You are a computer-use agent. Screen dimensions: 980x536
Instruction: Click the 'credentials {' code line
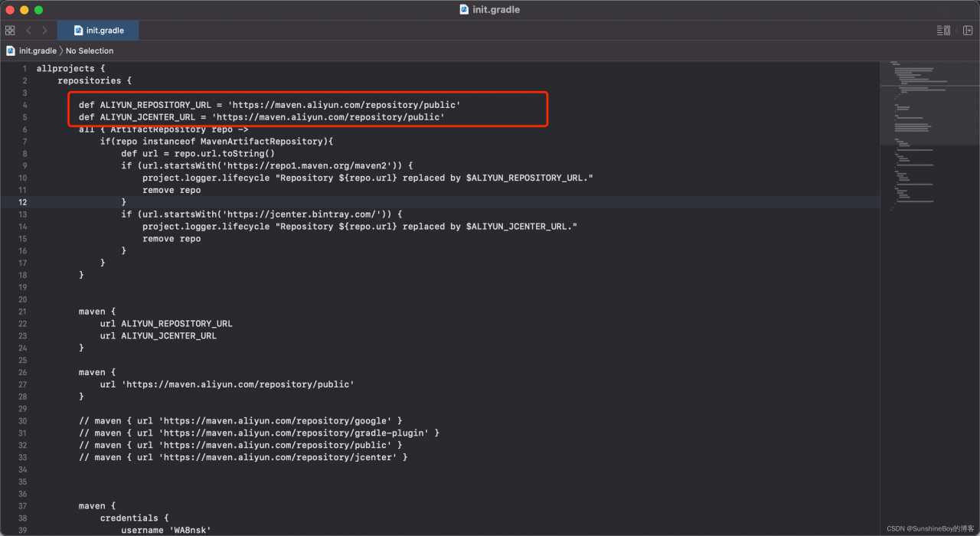[x=134, y=518]
